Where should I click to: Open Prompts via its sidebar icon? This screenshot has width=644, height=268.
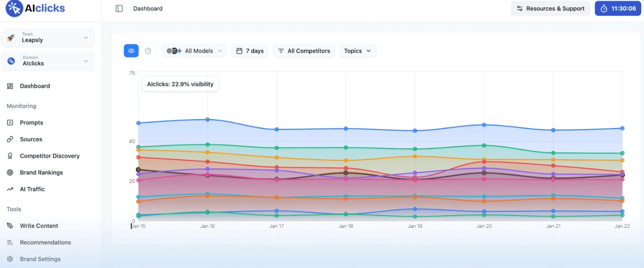pos(10,123)
